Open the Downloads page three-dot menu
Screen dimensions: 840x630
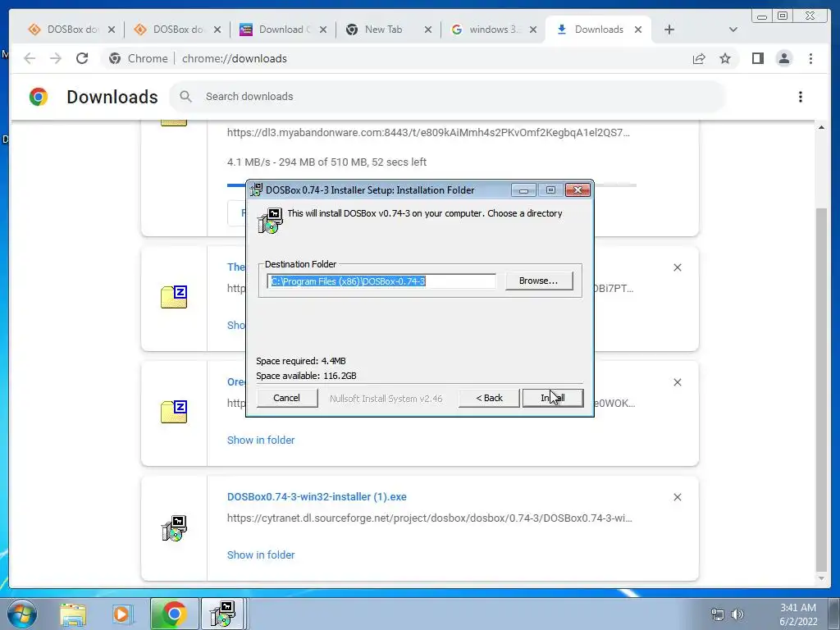(x=801, y=97)
